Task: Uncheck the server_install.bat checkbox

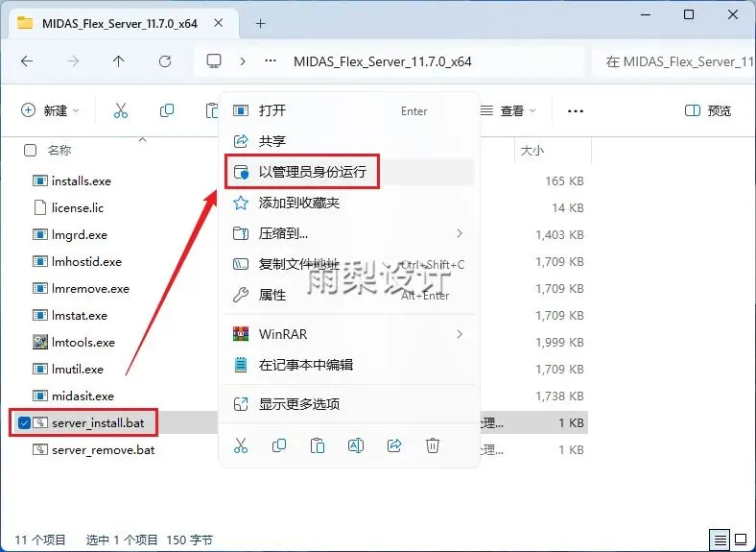Action: [24, 423]
